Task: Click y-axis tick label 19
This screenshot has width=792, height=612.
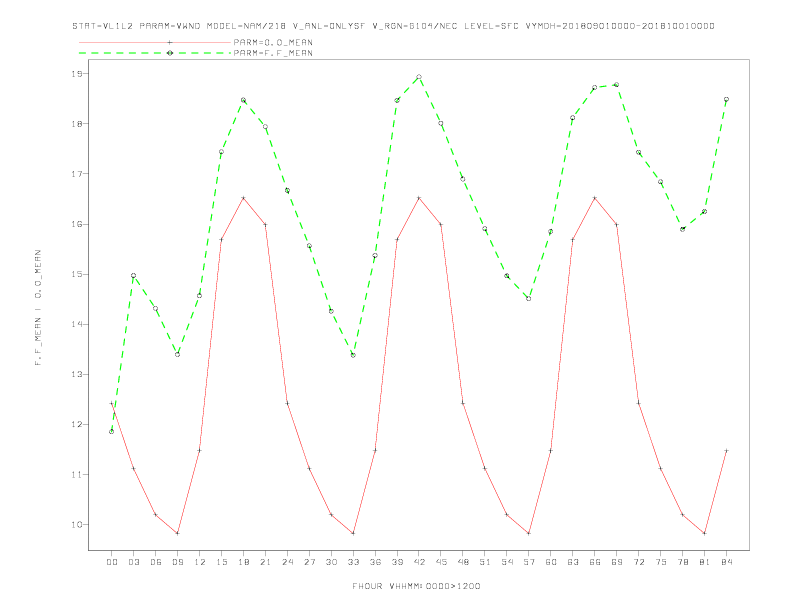Action: pyautogui.click(x=76, y=74)
